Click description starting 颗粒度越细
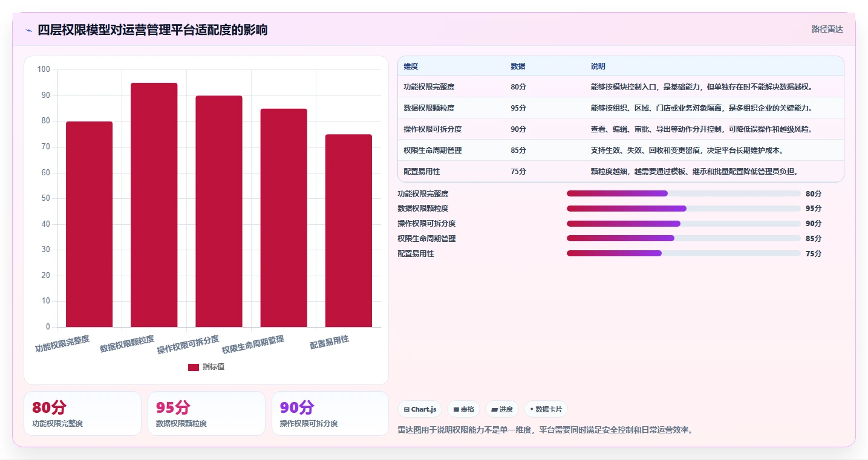Viewport: 868px width, 460px height. (694, 172)
